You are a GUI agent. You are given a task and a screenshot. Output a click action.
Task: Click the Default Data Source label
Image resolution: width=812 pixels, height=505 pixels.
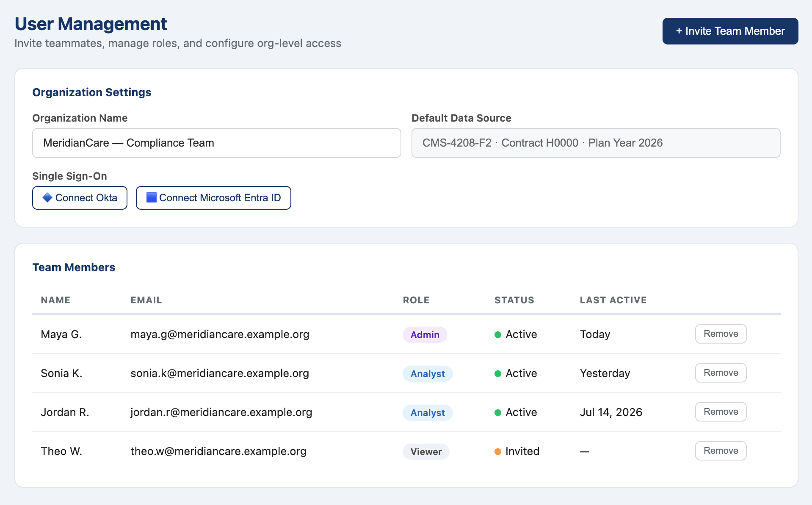tap(461, 118)
